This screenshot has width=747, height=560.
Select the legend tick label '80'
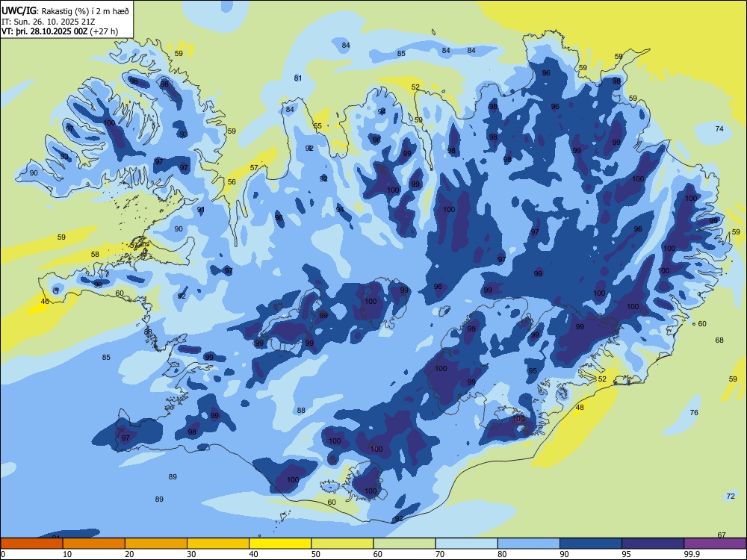click(x=502, y=554)
